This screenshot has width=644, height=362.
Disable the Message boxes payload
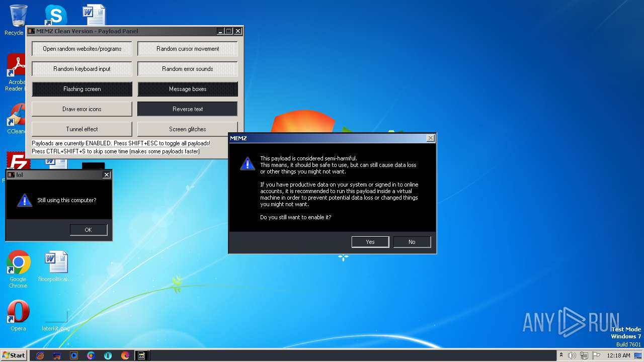[x=188, y=89]
